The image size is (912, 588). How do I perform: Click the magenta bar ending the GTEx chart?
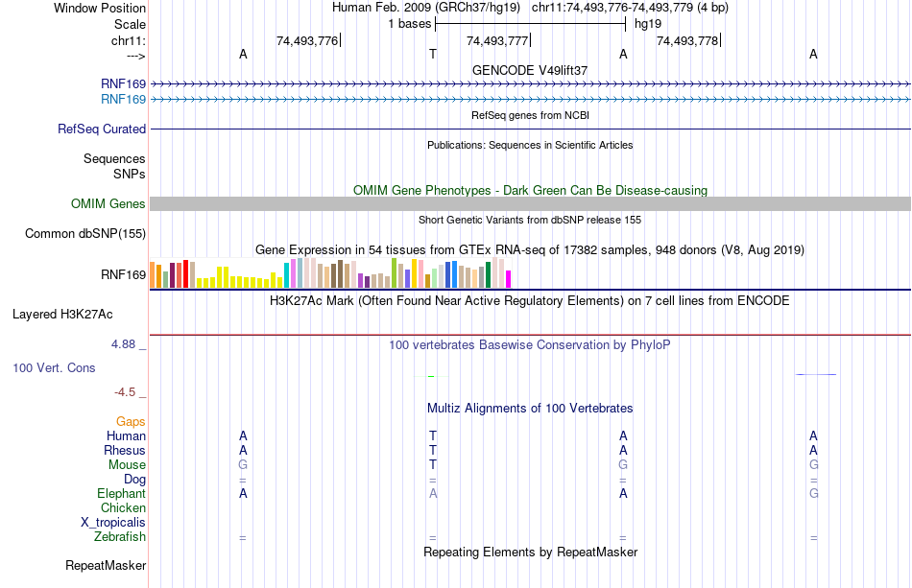[x=509, y=279]
